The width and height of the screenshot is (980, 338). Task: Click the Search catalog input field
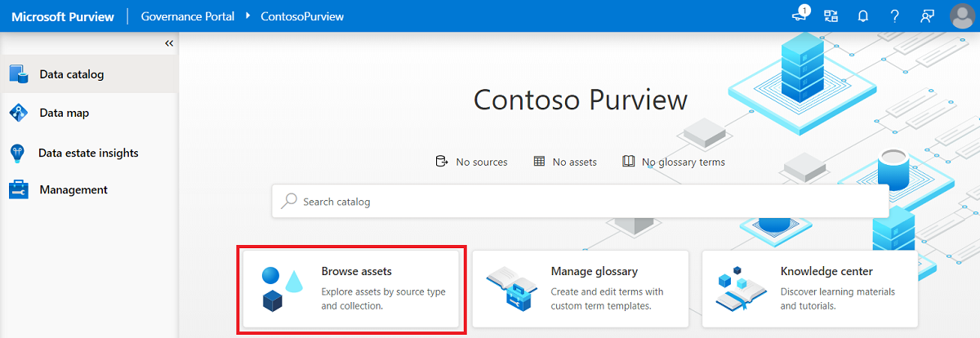click(x=580, y=201)
